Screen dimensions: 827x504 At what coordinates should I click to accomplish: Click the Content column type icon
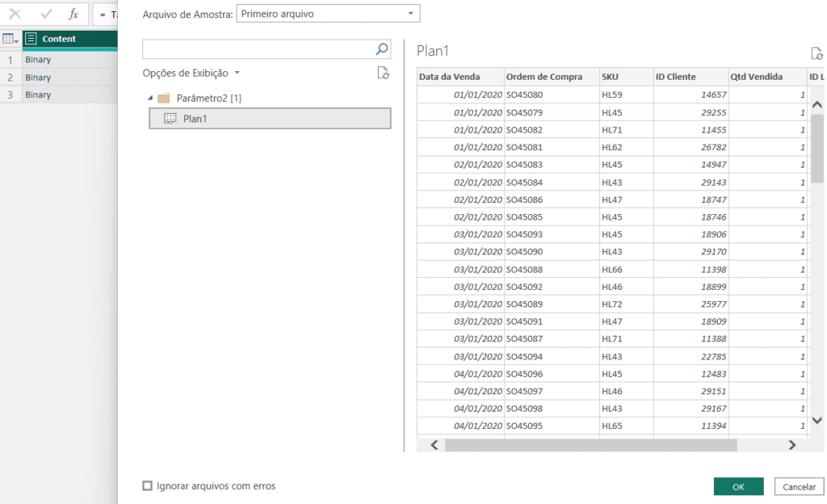point(31,39)
